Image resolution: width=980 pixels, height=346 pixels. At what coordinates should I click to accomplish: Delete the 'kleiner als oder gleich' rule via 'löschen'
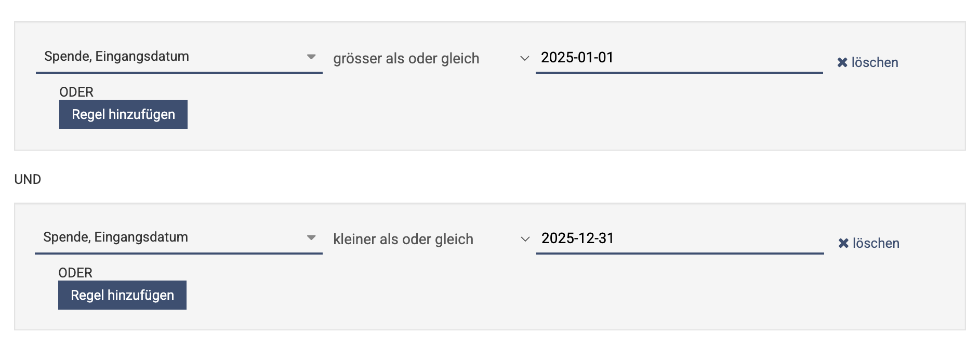click(x=876, y=243)
